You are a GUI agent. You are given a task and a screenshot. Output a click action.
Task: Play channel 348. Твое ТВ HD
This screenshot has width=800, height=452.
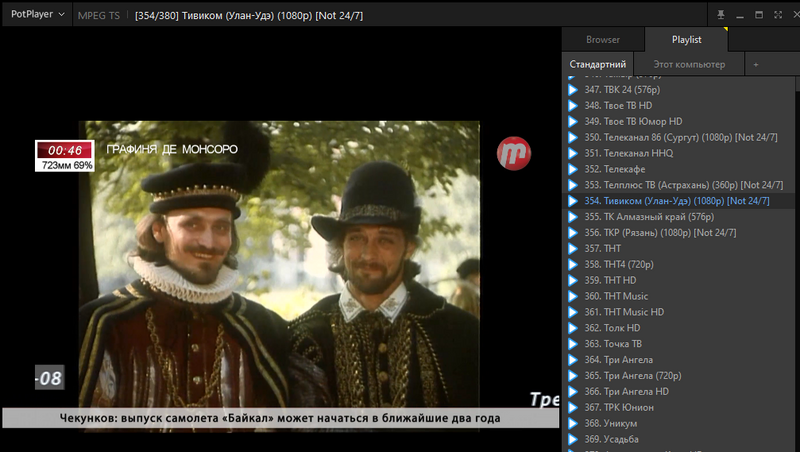pyautogui.click(x=680, y=105)
